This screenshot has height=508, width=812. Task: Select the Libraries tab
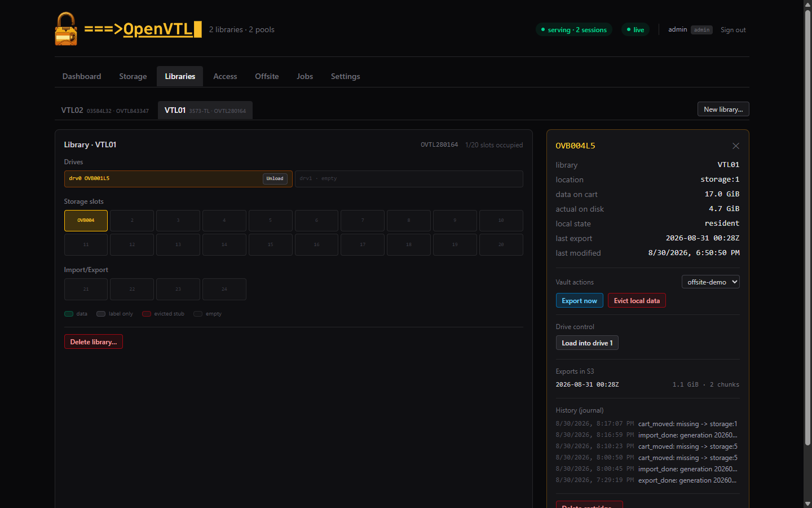pos(180,76)
